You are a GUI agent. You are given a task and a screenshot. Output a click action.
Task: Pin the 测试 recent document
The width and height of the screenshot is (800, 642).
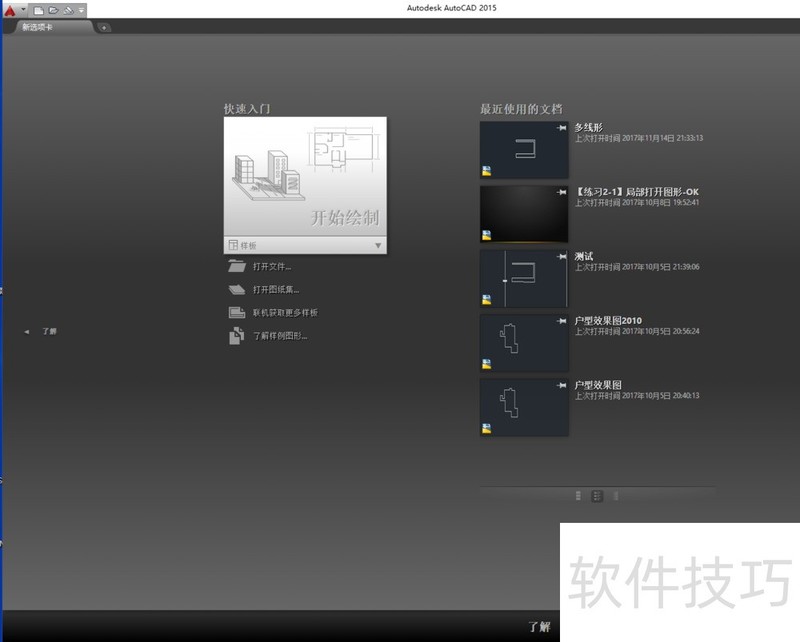[x=562, y=256]
